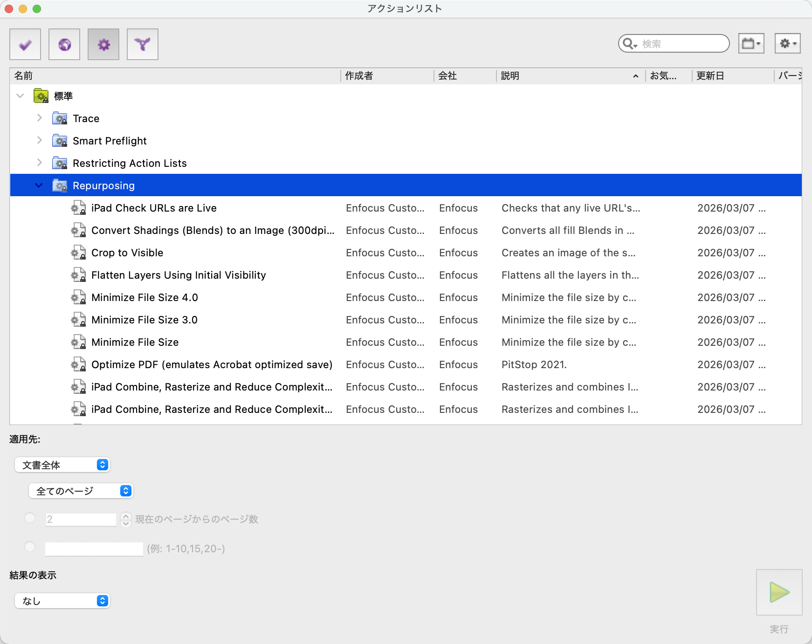Select the custom page range radio button
This screenshot has height=644, width=812.
click(x=30, y=547)
